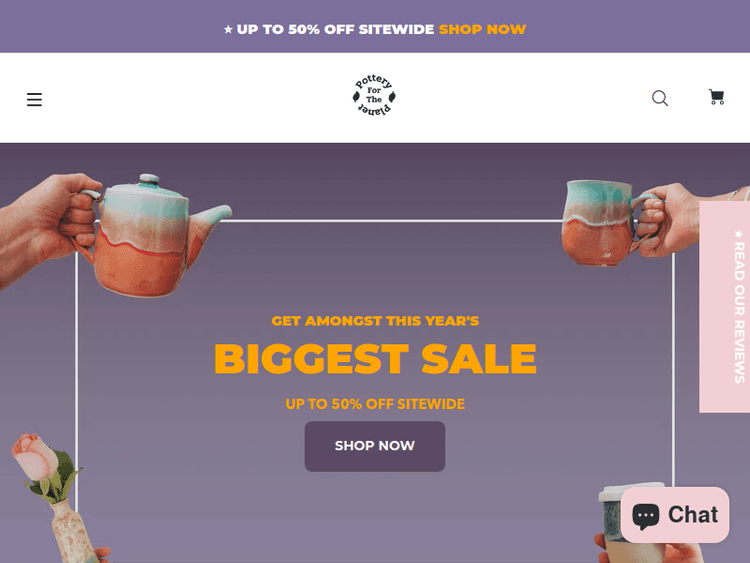Click the teapot image in the banner

[151, 236]
